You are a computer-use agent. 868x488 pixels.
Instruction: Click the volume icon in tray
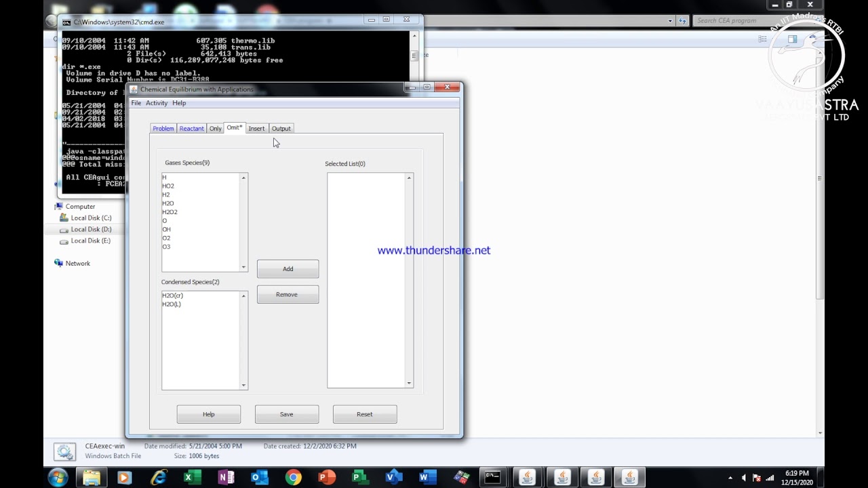tap(744, 478)
